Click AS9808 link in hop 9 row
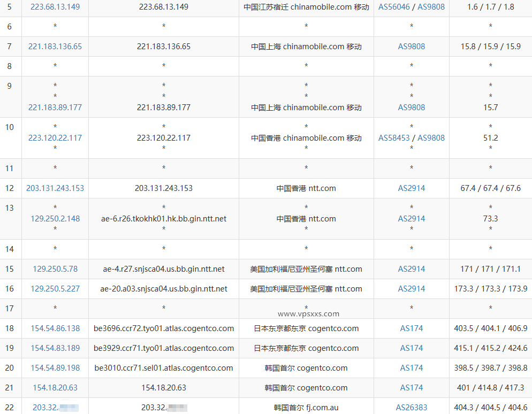Screen dimensions: 532x414 coord(411,108)
